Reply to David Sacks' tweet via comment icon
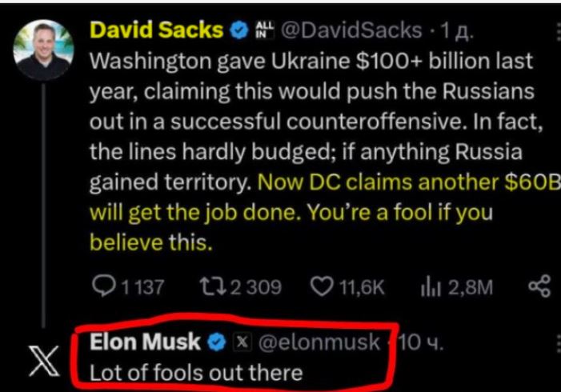This screenshot has height=392, width=561. pos(104,286)
